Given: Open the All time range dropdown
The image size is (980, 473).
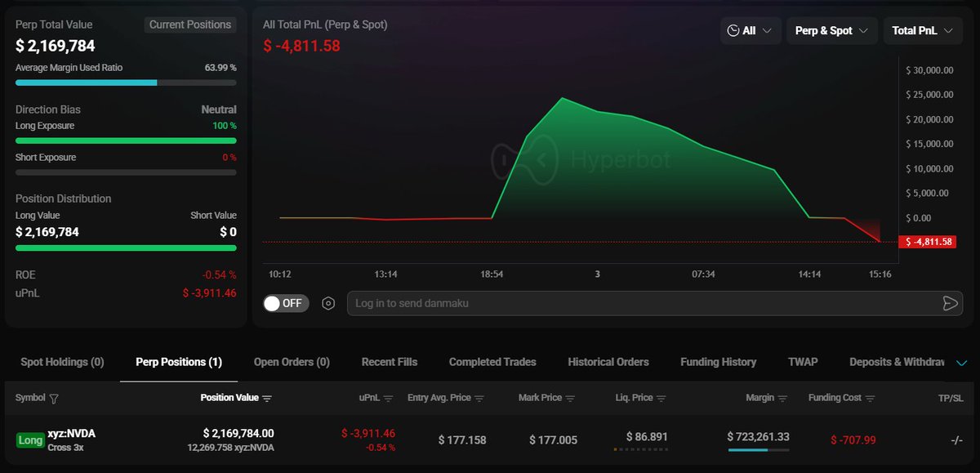Looking at the screenshot, I should [x=751, y=30].
